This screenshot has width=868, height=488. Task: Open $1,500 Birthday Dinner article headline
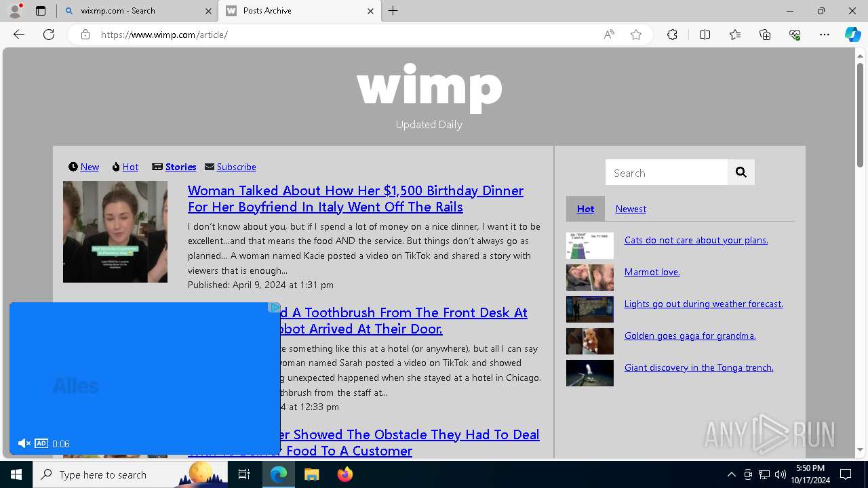click(355, 199)
